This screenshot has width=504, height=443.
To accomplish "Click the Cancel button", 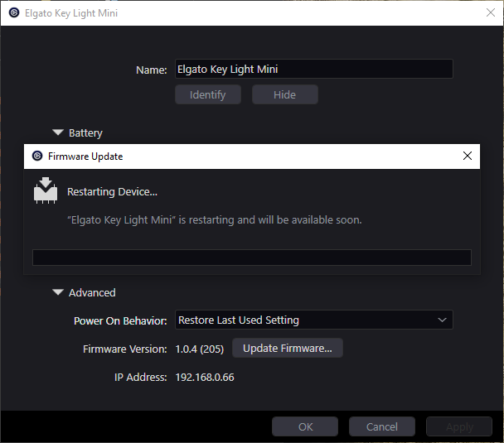I will (x=382, y=426).
